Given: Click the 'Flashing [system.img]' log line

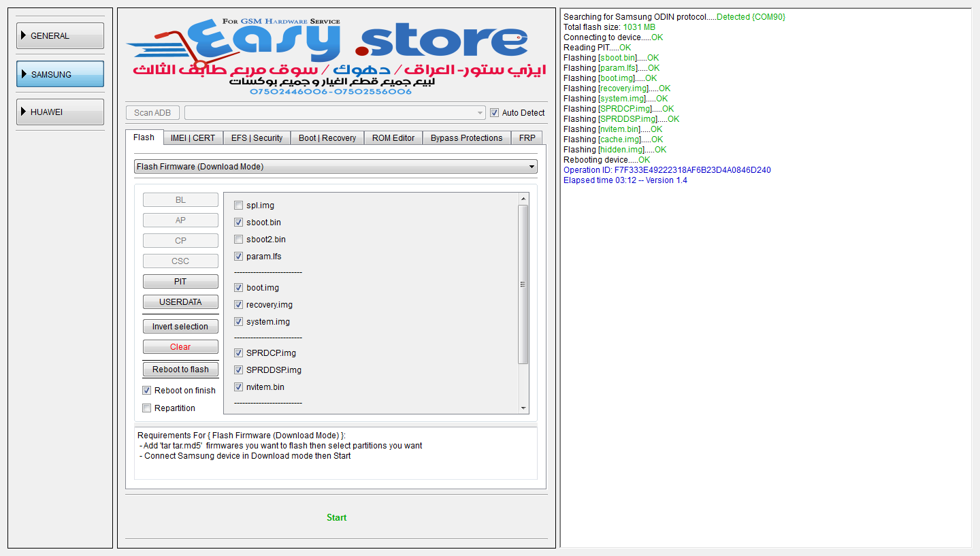Looking at the screenshot, I should coord(616,99).
